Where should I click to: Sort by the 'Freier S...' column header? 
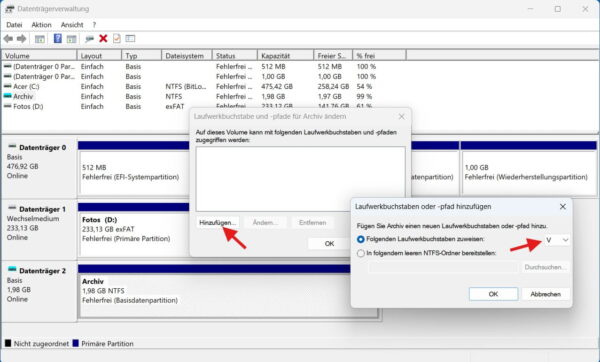[333, 56]
